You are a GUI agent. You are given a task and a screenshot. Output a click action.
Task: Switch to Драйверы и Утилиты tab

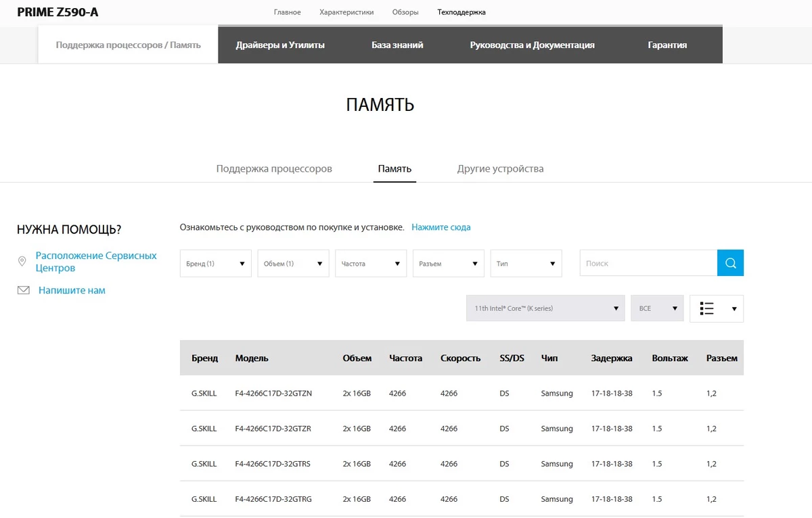coord(280,45)
